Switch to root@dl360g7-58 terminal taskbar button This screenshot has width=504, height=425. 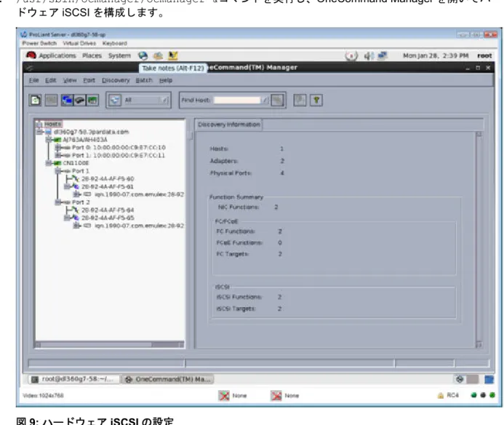(x=73, y=379)
